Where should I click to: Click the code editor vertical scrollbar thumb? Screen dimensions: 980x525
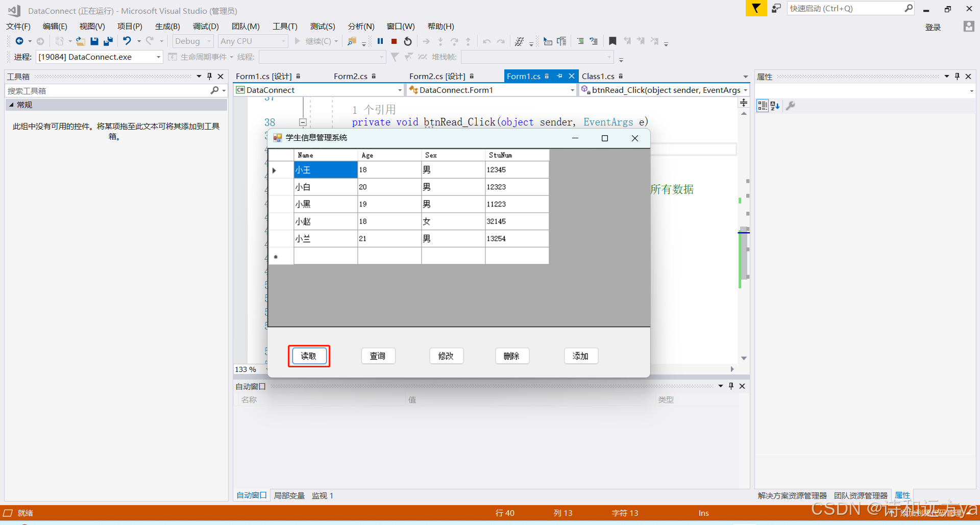tap(744, 254)
